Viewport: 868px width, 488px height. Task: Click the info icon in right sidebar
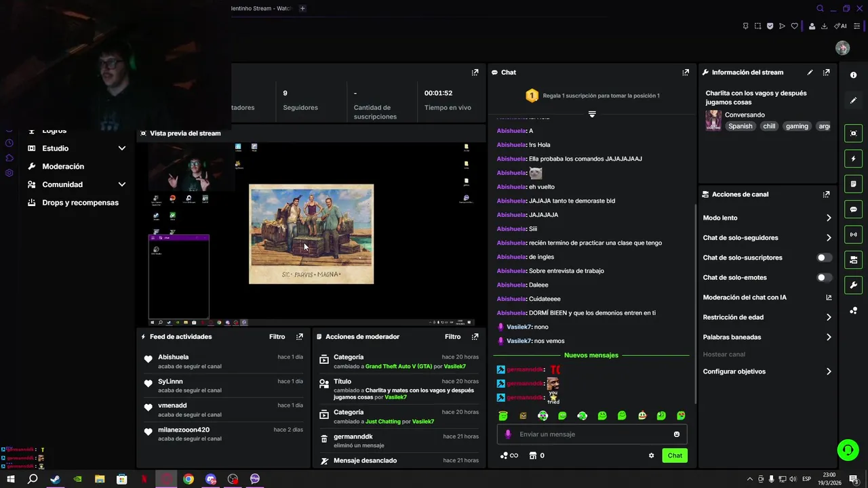854,75
